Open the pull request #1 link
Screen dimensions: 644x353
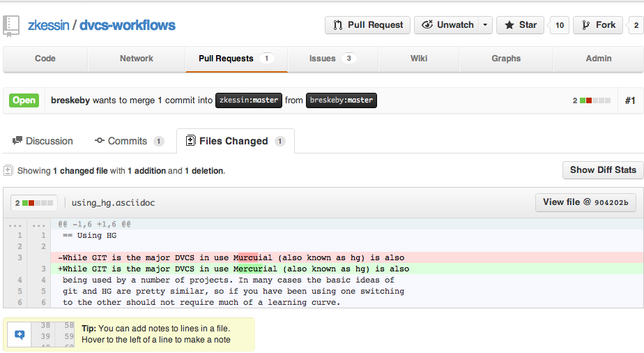pyautogui.click(x=630, y=100)
